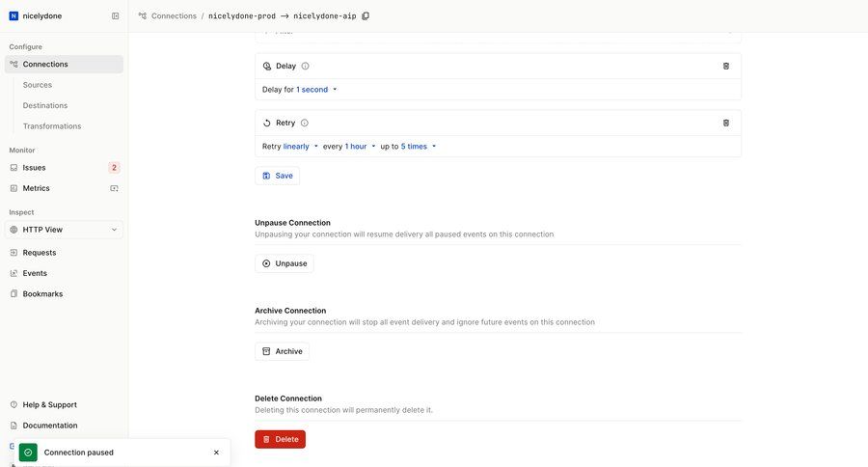The image size is (868, 467).
Task: Delete the Delay rule using its trash icon
Action: point(725,66)
